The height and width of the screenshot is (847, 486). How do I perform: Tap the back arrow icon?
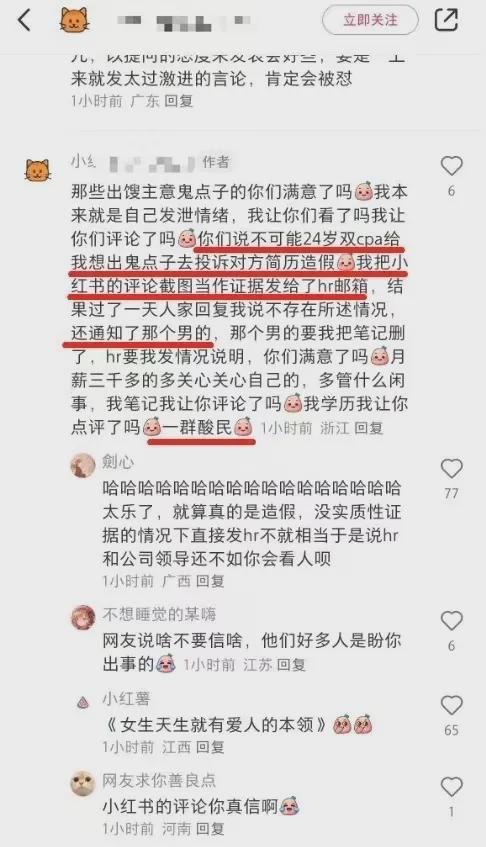click(x=24, y=21)
